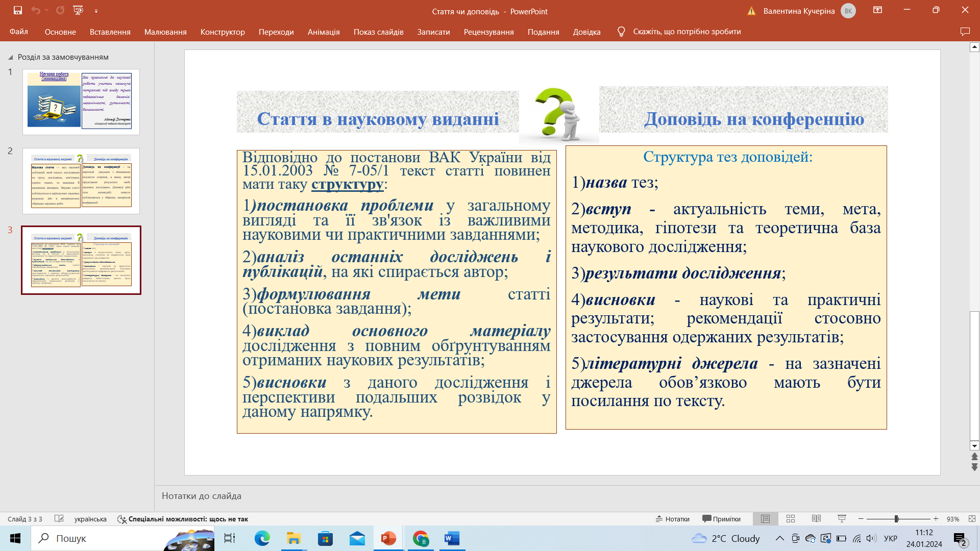Start slideshow from beginning via quick access icon
This screenshot has width=980, height=551.
pyautogui.click(x=78, y=10)
